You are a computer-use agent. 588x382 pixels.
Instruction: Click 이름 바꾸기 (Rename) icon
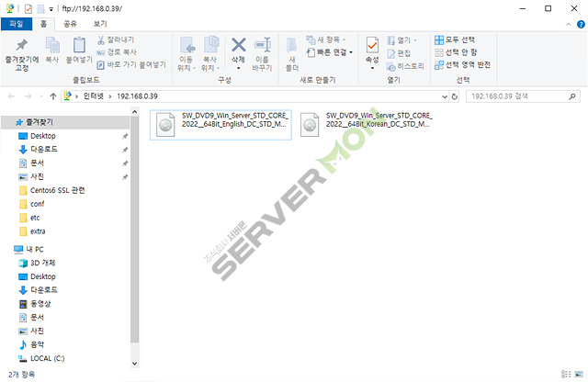click(x=262, y=54)
